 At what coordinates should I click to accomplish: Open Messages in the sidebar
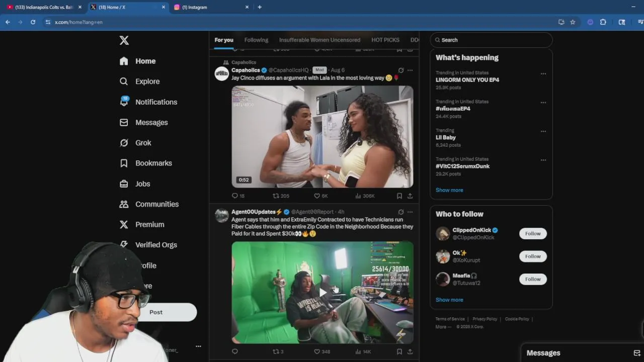coord(144,122)
